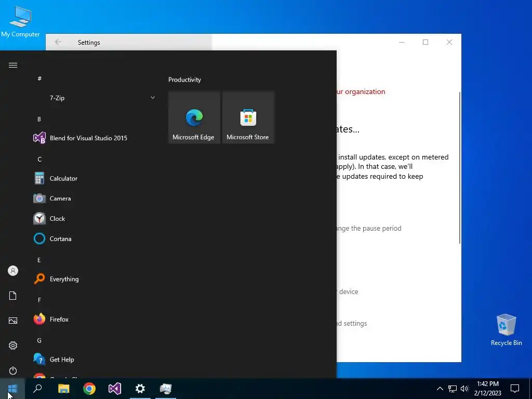Image resolution: width=532 pixels, height=399 pixels.
Task: Open Documents from Start sidebar
Action: coord(13,296)
